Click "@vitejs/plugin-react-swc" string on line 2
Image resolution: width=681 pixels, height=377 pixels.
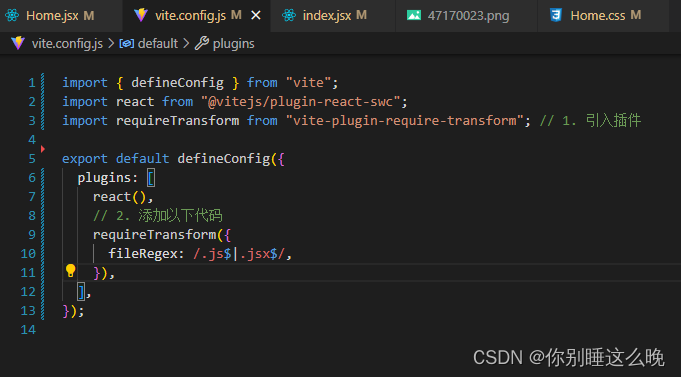(x=301, y=102)
